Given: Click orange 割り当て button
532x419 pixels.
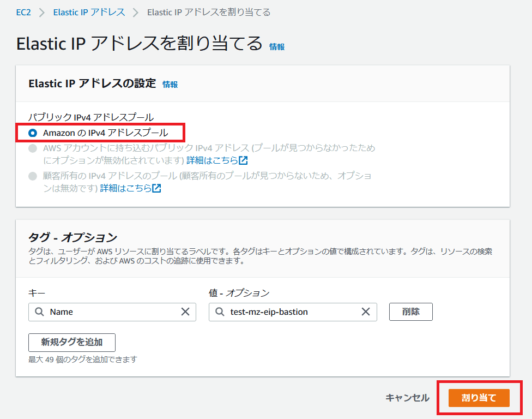Looking at the screenshot, I should click(479, 398).
